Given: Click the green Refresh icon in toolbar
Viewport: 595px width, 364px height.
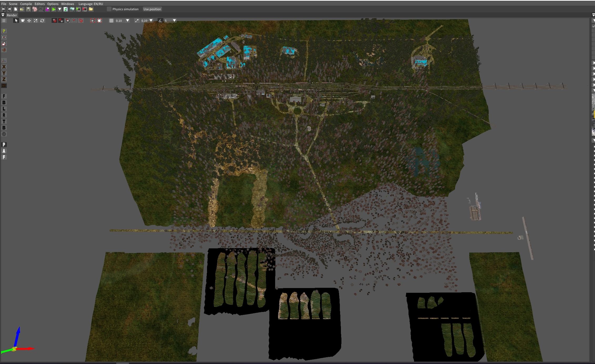Looking at the screenshot, I should pyautogui.click(x=66, y=9).
